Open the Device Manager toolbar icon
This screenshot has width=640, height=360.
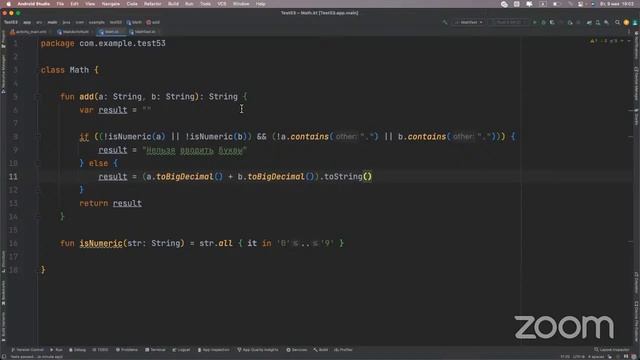(x=598, y=22)
